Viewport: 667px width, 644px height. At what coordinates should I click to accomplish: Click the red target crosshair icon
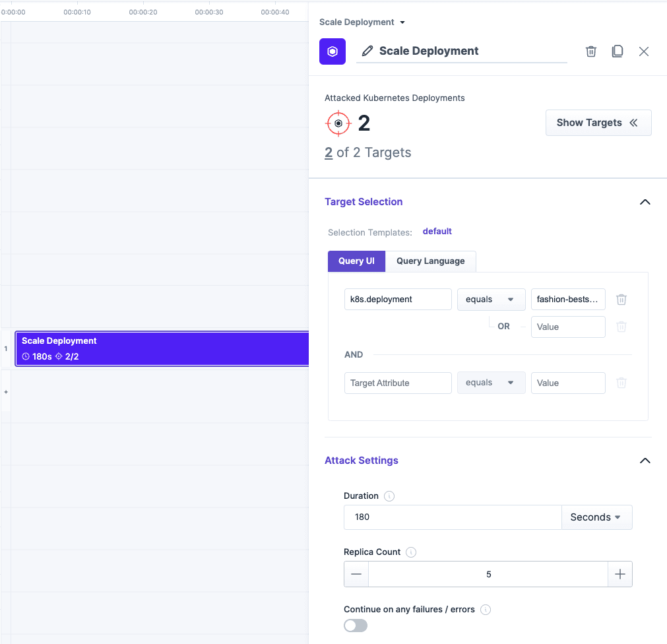pos(338,123)
